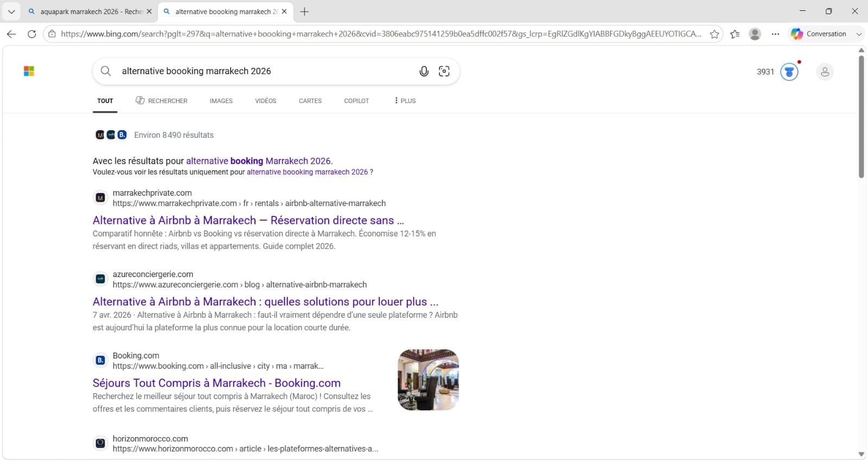Screen dimensions: 868x461
Task: Open browser profile avatar in toolbar
Action: (x=755, y=34)
